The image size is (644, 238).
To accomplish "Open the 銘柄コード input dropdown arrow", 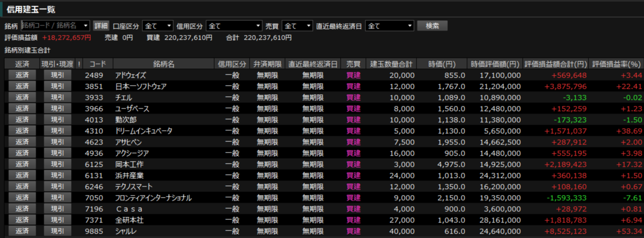I will [86, 25].
